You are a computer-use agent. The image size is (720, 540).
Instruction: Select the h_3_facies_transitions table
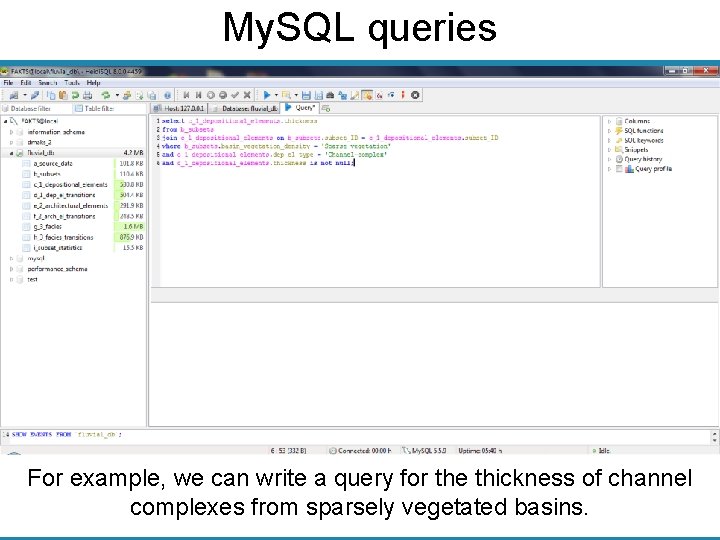tap(63, 237)
